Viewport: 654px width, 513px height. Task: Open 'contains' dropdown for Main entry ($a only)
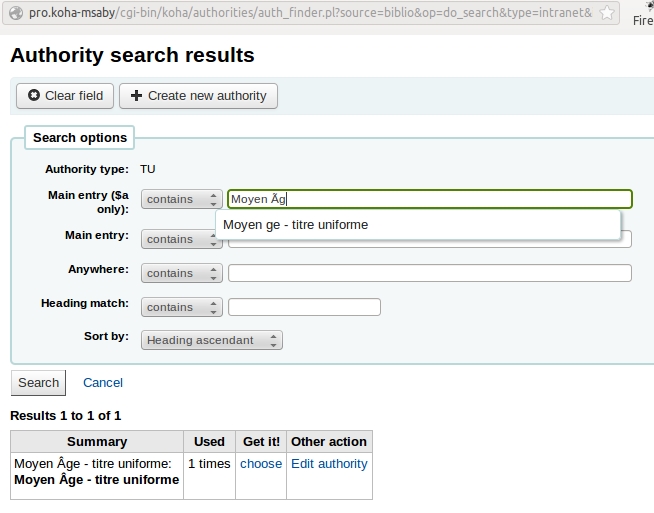181,199
